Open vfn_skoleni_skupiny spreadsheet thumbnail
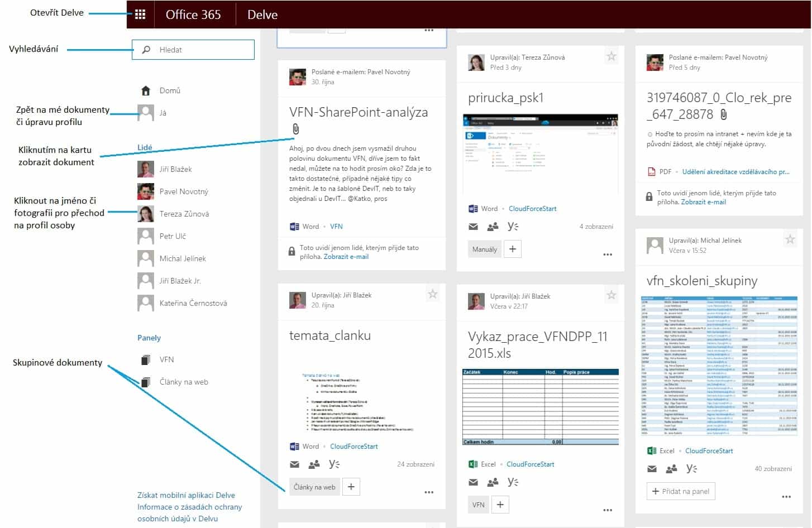 point(719,366)
